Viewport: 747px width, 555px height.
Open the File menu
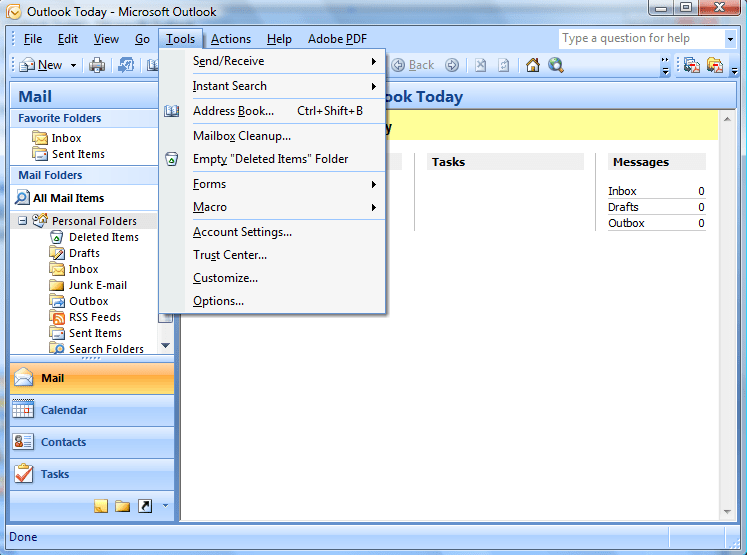coord(33,39)
